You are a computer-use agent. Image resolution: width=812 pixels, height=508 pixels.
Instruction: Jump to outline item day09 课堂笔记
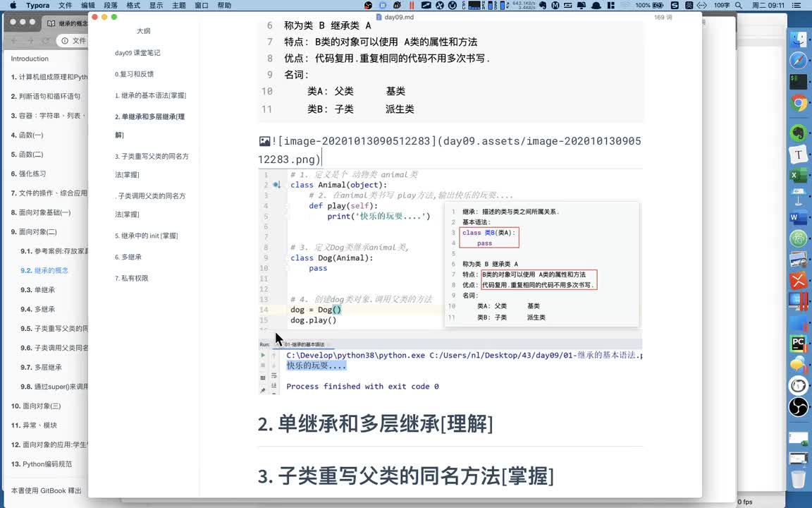pos(137,53)
